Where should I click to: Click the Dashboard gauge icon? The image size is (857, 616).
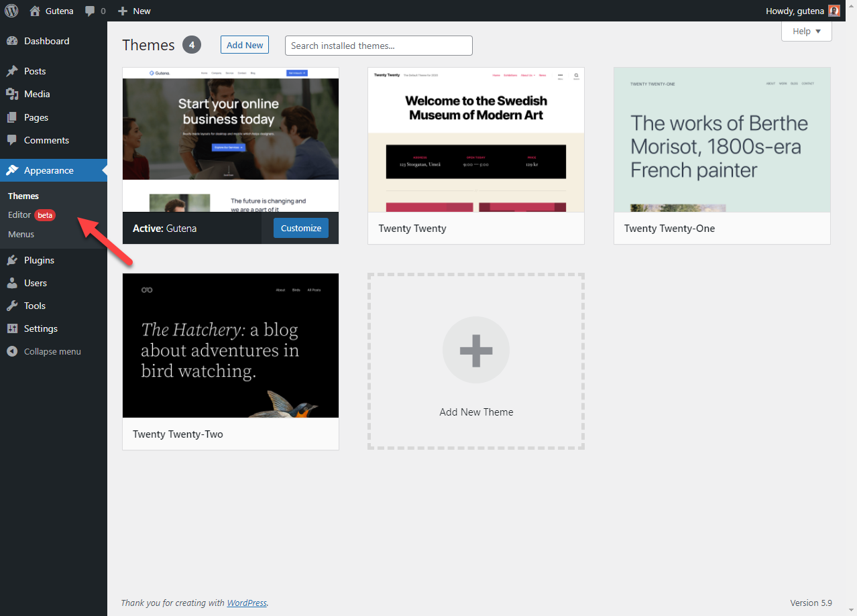click(12, 41)
